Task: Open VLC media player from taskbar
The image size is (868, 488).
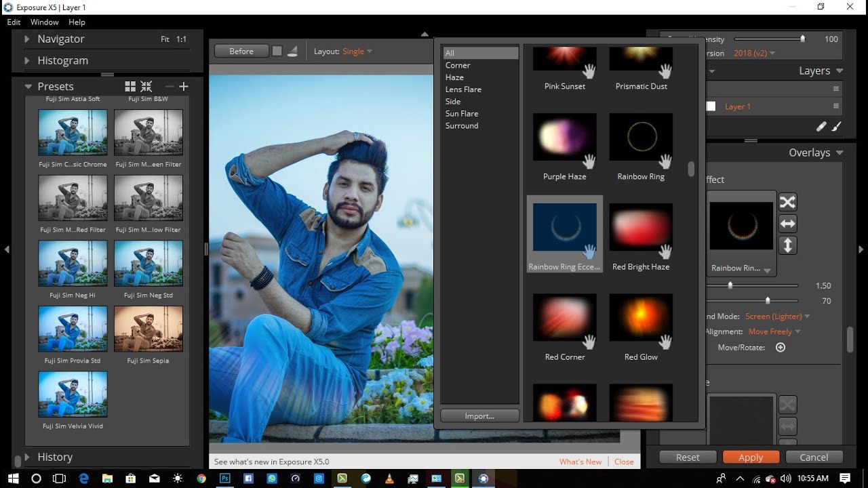Action: pyautogui.click(x=389, y=478)
